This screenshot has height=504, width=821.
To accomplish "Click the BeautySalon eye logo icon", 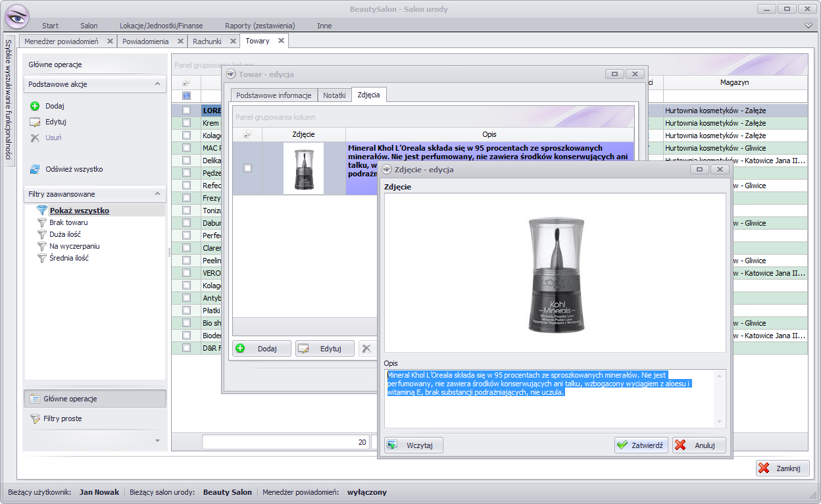I will pyautogui.click(x=16, y=16).
